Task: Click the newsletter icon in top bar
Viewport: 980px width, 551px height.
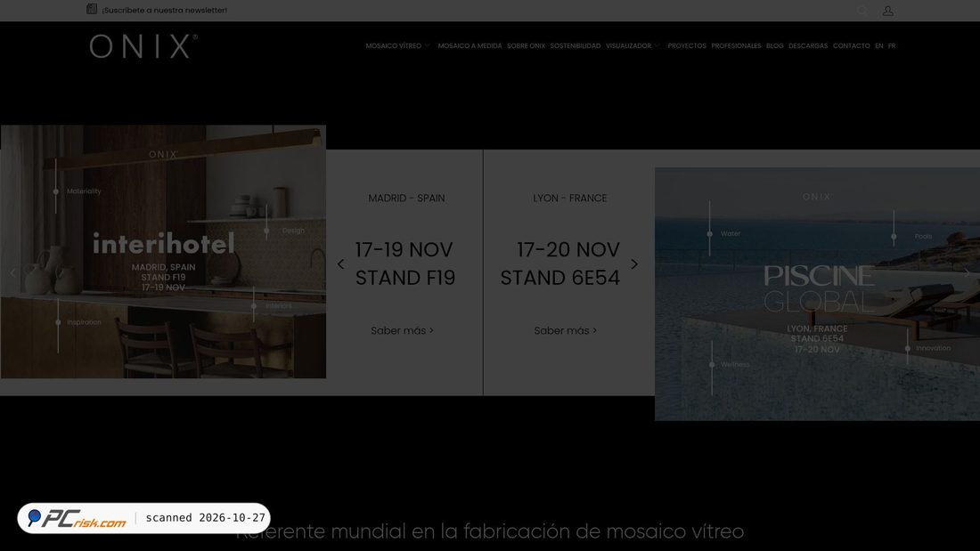Action: point(92,9)
